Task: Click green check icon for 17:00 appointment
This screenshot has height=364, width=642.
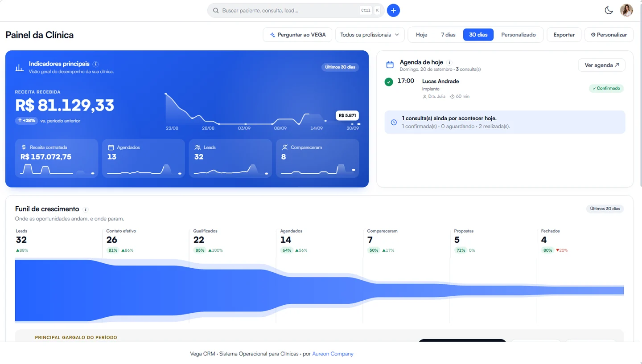Action: point(389,82)
